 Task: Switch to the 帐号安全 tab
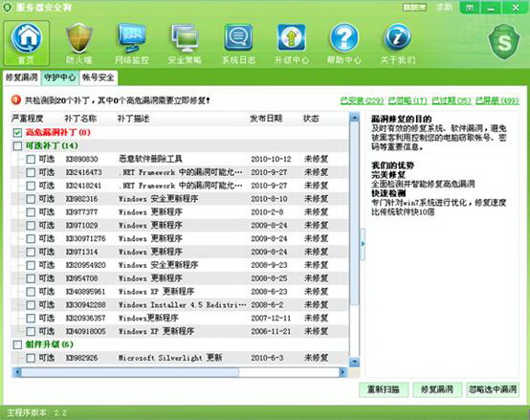click(x=99, y=77)
